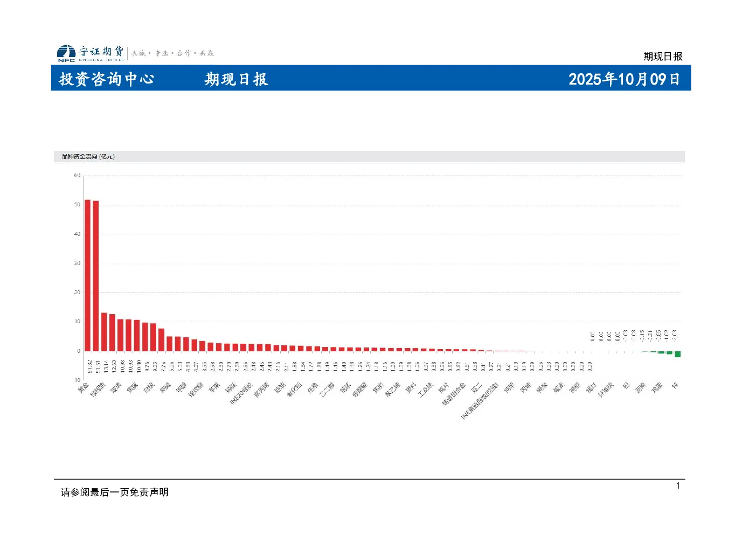Screen dimensions: 756x535
Task: Click the category label 纯苯
Action: [510, 388]
